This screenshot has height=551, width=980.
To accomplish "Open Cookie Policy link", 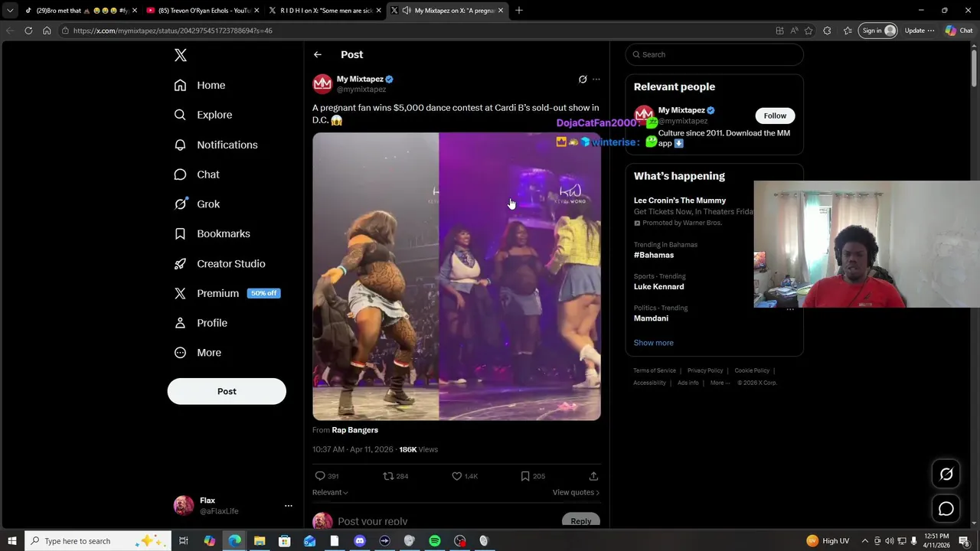I will point(752,370).
